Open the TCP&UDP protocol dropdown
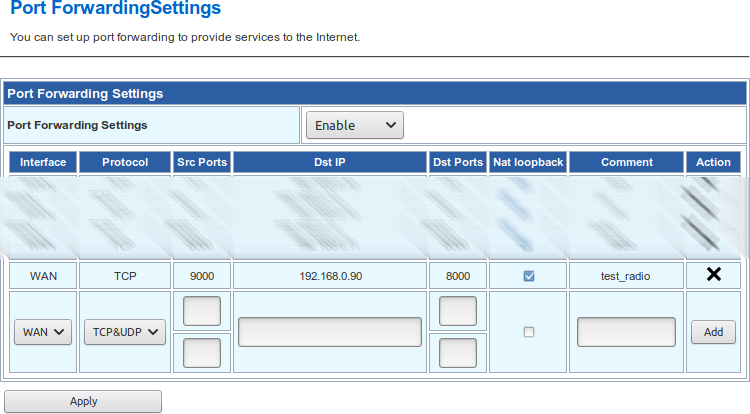This screenshot has height=414, width=750. click(125, 332)
